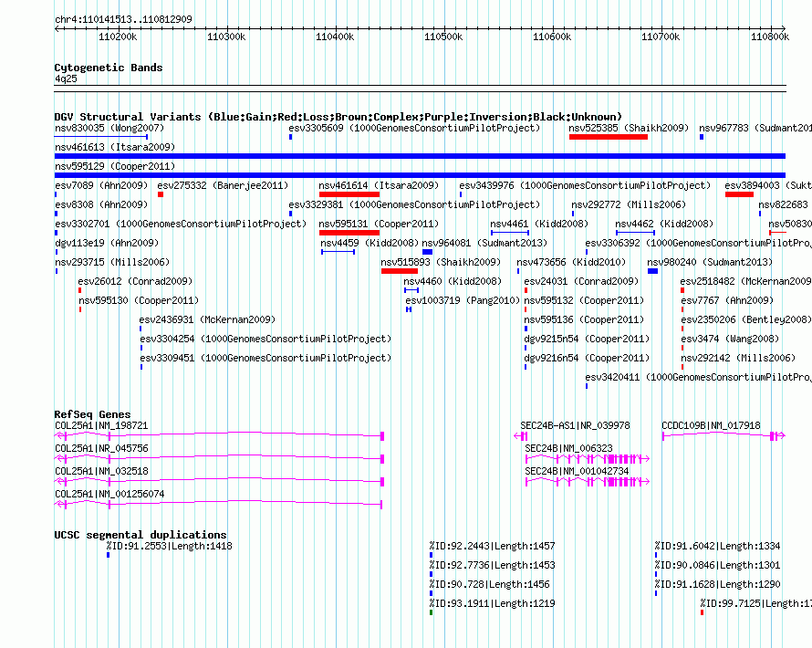Screen dimensions: 812x648
Task: Click the dgv113e19 (Ahn2009) label
Action: (x=107, y=243)
